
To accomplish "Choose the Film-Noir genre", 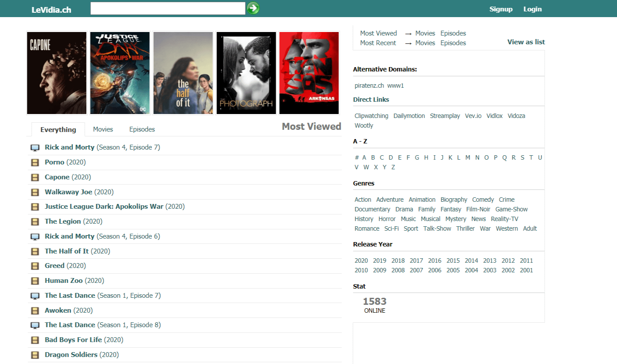I will coord(478,209).
